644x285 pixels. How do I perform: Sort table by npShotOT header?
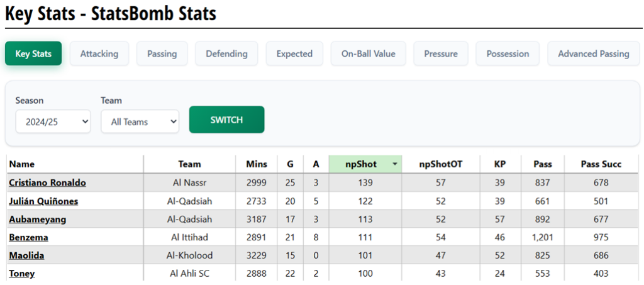tap(440, 164)
